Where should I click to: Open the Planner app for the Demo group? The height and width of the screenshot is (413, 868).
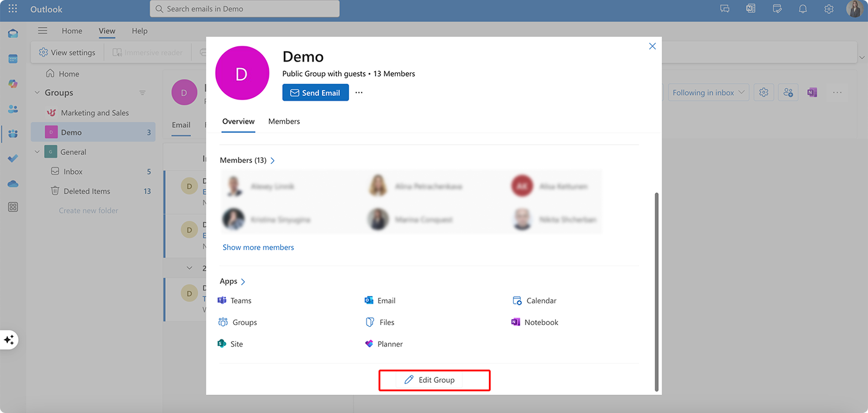point(389,344)
